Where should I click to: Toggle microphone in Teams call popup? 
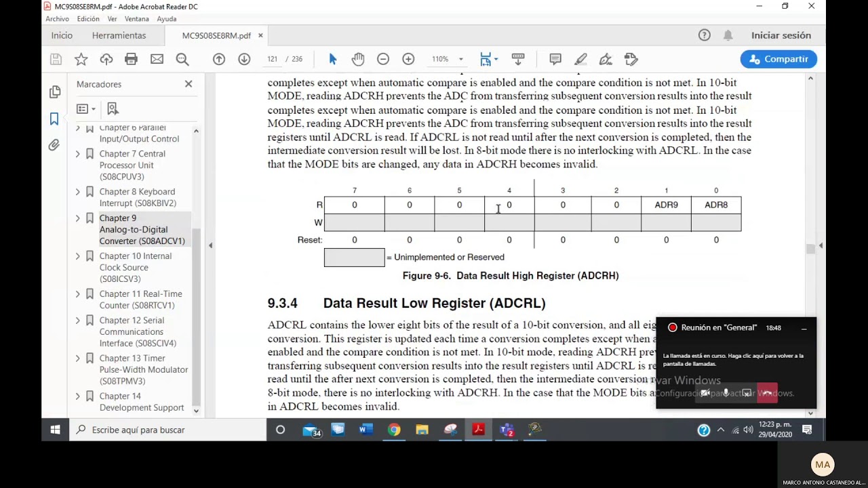pyautogui.click(x=726, y=393)
